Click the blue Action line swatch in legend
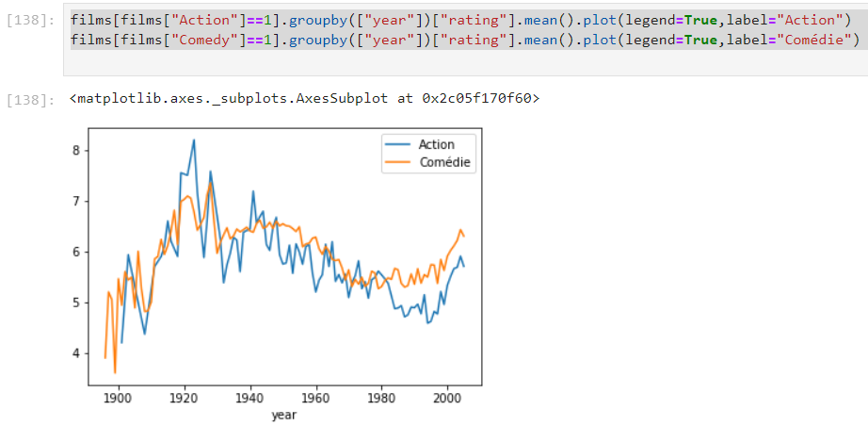The width and height of the screenshot is (868, 426). [399, 145]
